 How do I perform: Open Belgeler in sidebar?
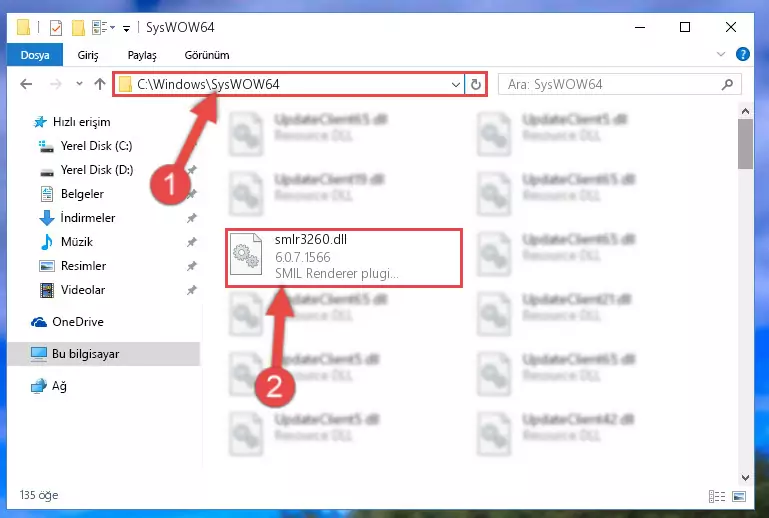coord(82,194)
